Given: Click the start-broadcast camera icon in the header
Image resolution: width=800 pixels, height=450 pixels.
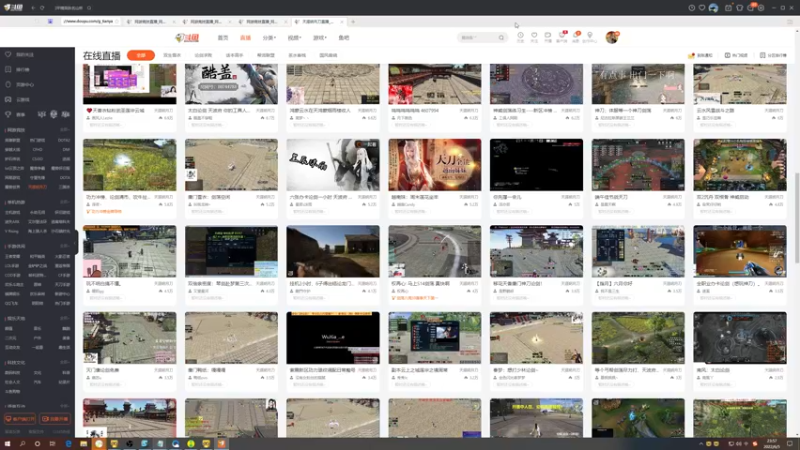Looking at the screenshot, I should [547, 35].
